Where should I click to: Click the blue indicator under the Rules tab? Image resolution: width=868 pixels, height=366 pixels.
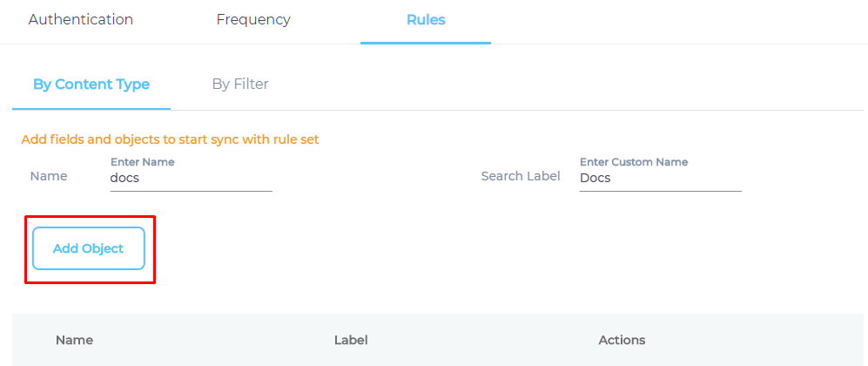click(x=426, y=43)
